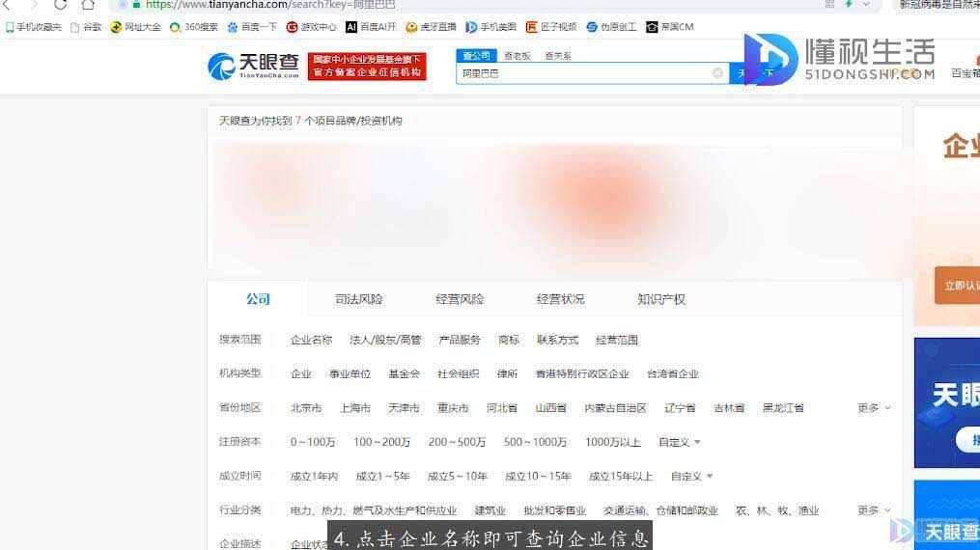Open the 虎牙直播 bookmark

(x=431, y=27)
